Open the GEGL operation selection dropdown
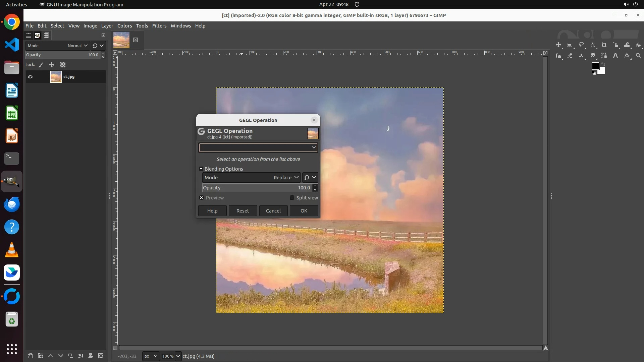 [258, 147]
